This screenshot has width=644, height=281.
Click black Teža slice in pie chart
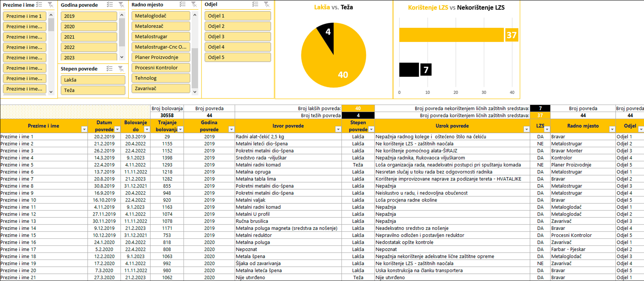click(x=327, y=35)
